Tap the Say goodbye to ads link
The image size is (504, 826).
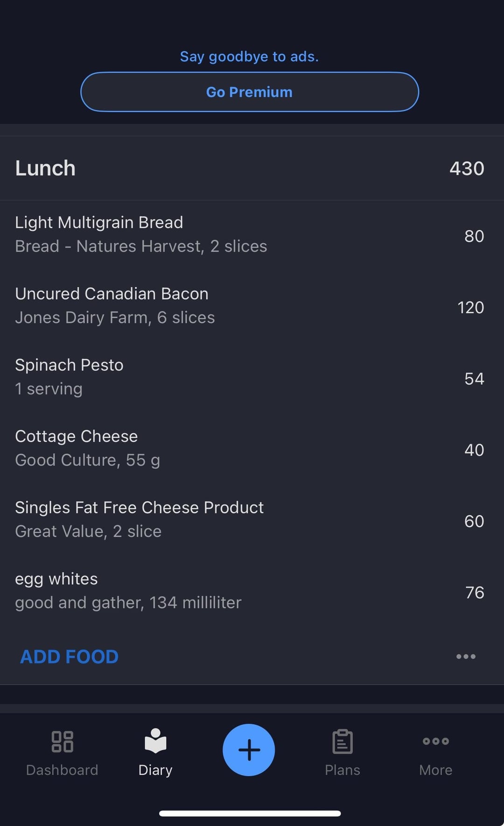click(250, 56)
